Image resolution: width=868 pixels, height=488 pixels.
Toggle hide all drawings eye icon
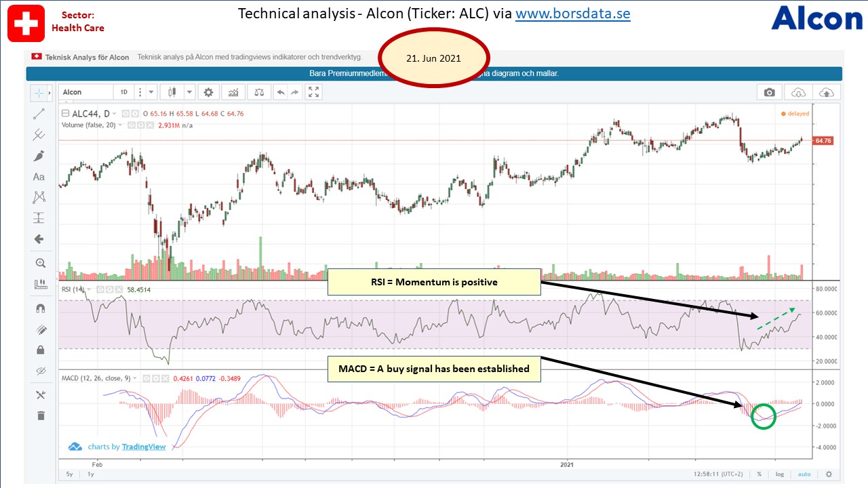[x=39, y=371]
